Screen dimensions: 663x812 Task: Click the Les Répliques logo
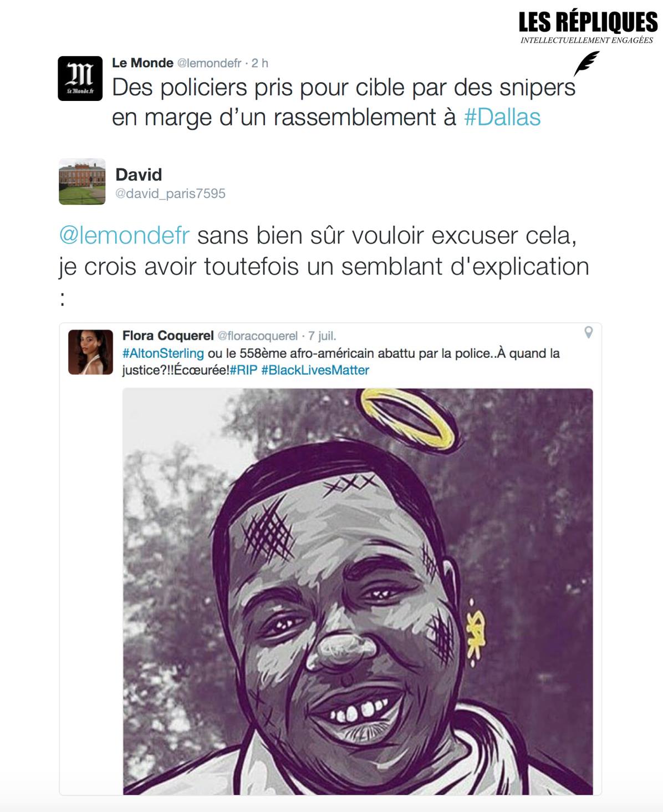(588, 28)
